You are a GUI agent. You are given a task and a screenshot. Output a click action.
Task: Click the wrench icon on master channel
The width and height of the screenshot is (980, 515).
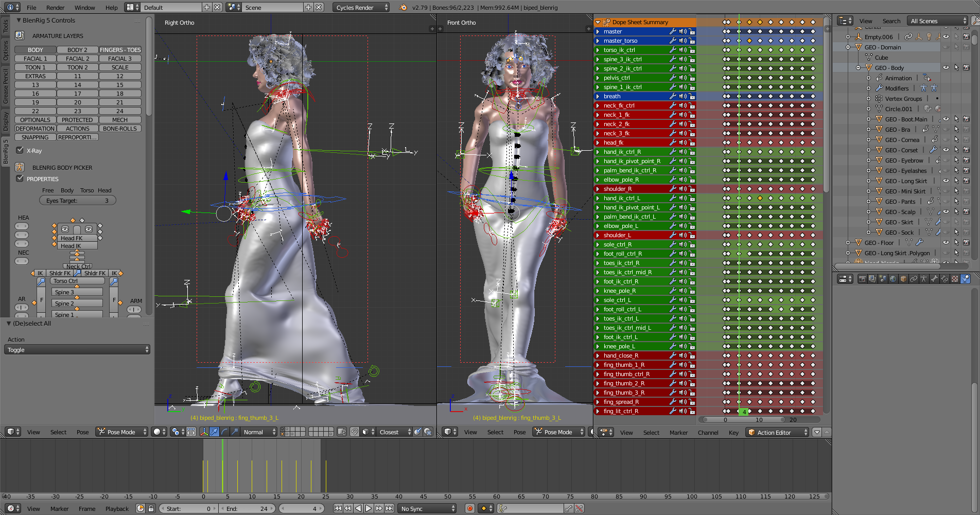673,31
